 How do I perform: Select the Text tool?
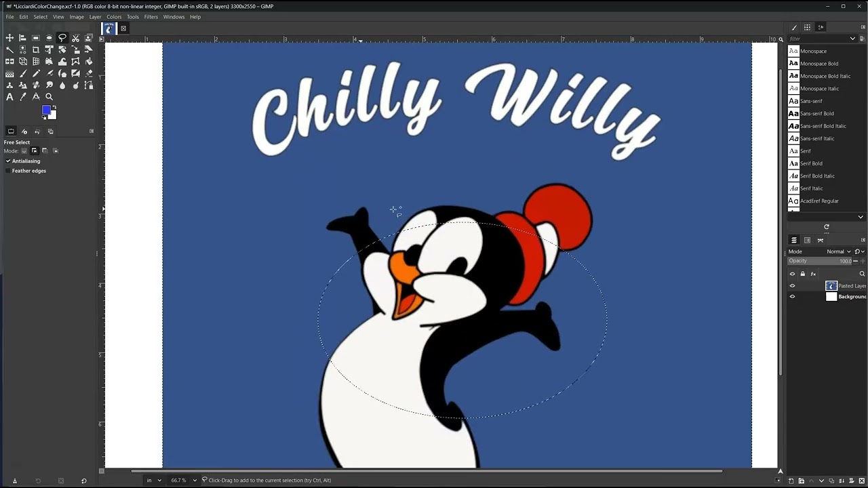pyautogui.click(x=9, y=97)
